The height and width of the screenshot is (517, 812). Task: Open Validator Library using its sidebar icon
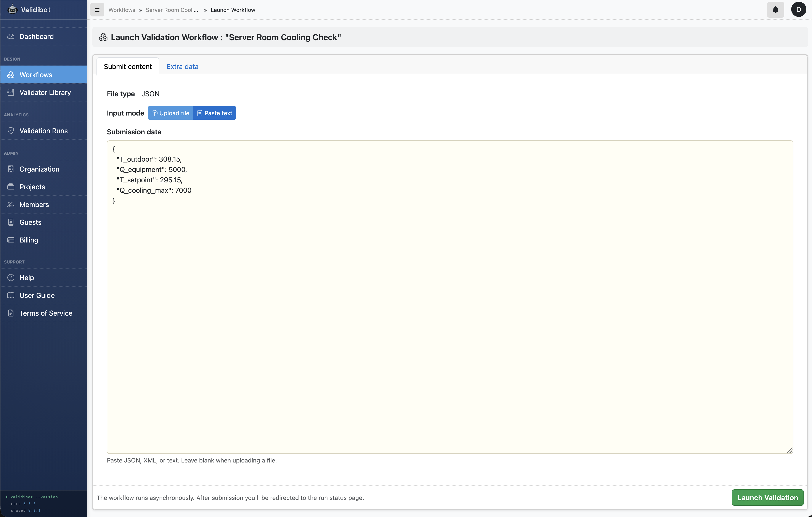(10, 92)
